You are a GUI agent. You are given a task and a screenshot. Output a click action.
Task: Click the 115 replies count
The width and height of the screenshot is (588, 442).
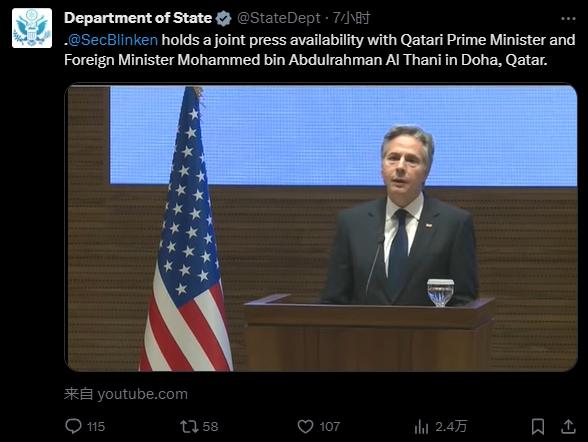pos(96,427)
